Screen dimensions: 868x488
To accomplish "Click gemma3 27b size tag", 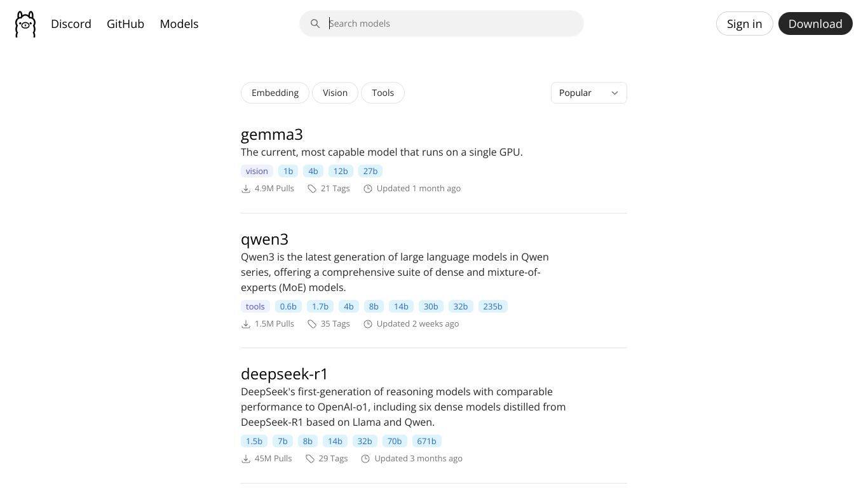I will click(370, 171).
